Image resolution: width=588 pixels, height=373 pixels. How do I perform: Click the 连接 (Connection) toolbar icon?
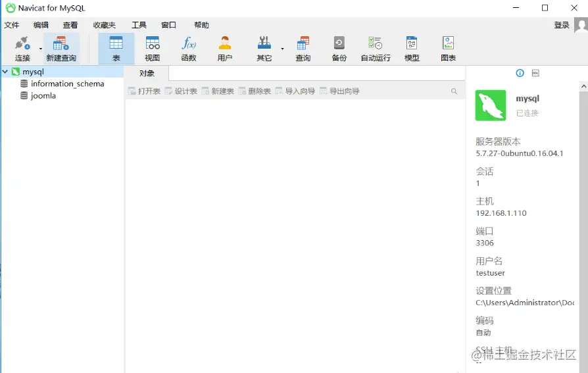pyautogui.click(x=22, y=49)
